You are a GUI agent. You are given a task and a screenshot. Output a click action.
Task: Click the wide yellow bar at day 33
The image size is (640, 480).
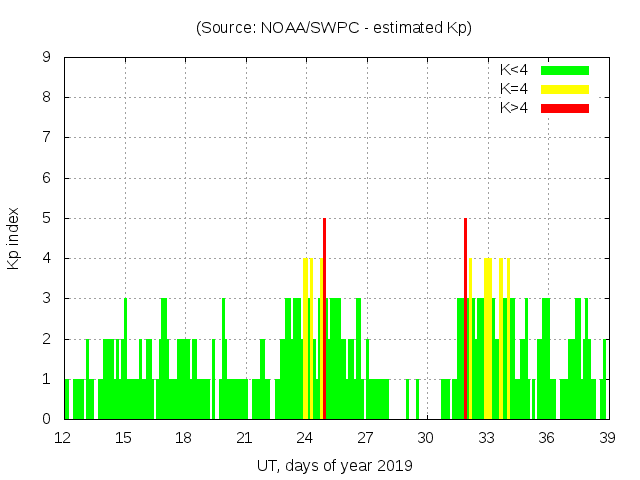pos(487,338)
